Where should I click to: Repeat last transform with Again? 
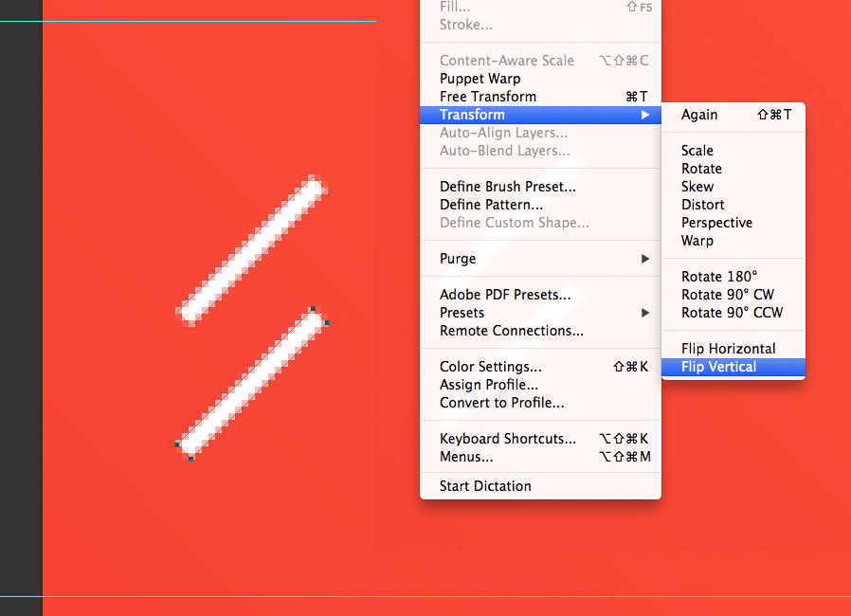click(x=698, y=114)
